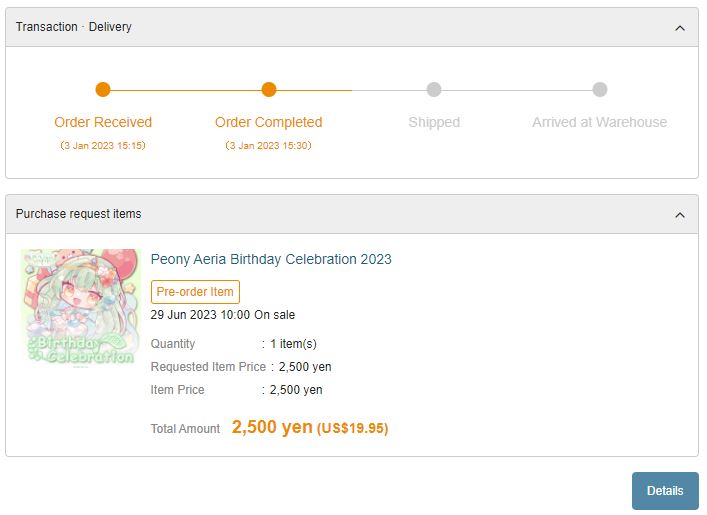Screen dimensions: 707x515
Task: Select the Shipped step dot
Action: pos(434,90)
